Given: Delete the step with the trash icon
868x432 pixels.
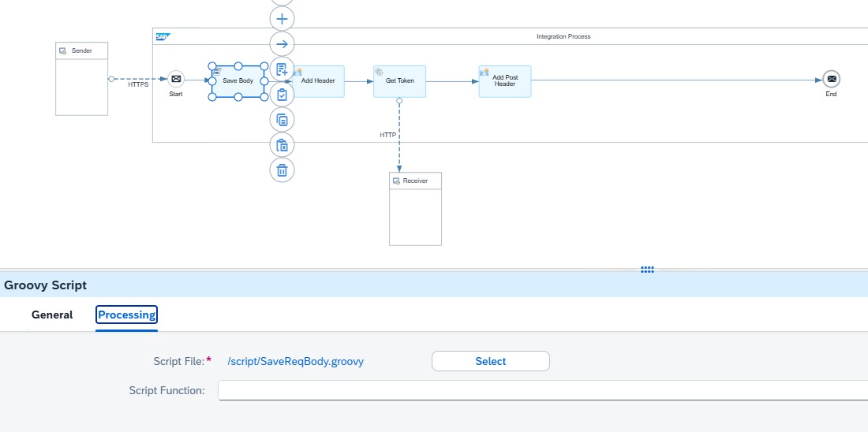Looking at the screenshot, I should pos(282,169).
